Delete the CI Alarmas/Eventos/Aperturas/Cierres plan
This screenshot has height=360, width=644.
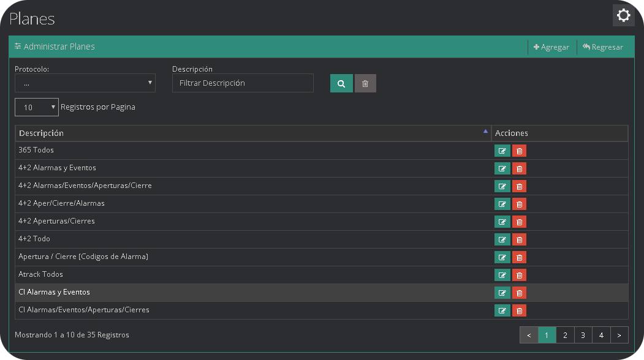pos(519,310)
